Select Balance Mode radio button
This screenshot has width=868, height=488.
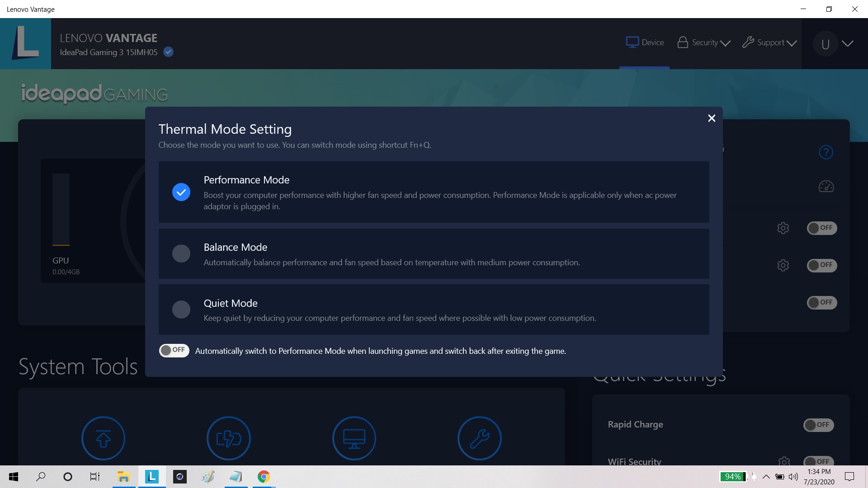(x=181, y=253)
